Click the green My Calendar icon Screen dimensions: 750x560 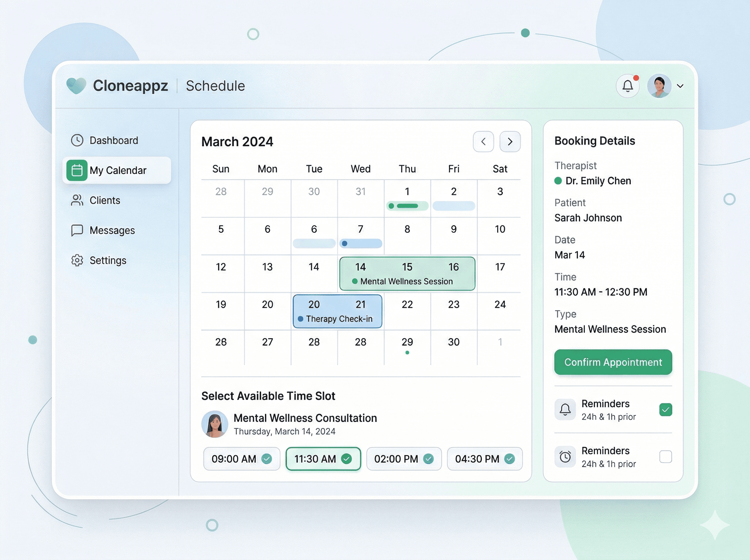(77, 170)
